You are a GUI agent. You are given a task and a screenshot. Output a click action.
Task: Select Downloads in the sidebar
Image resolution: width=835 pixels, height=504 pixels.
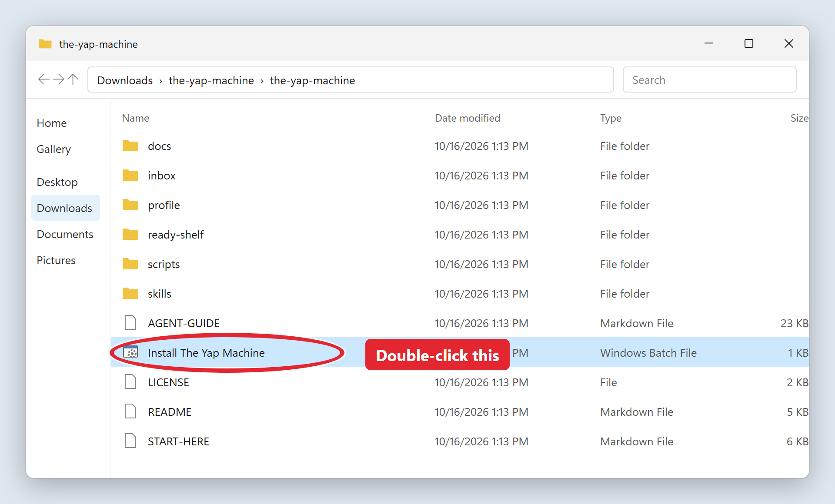coord(66,208)
